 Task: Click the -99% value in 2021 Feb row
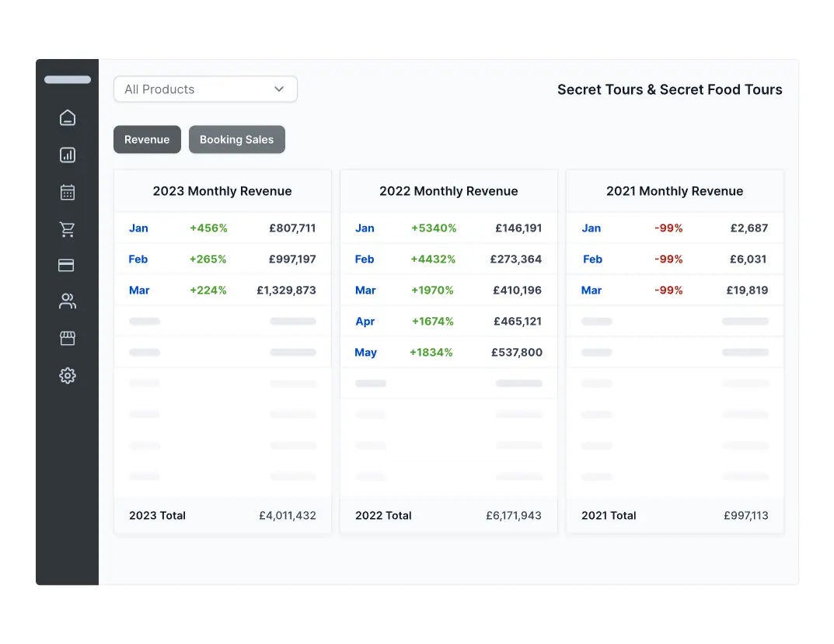(x=668, y=259)
